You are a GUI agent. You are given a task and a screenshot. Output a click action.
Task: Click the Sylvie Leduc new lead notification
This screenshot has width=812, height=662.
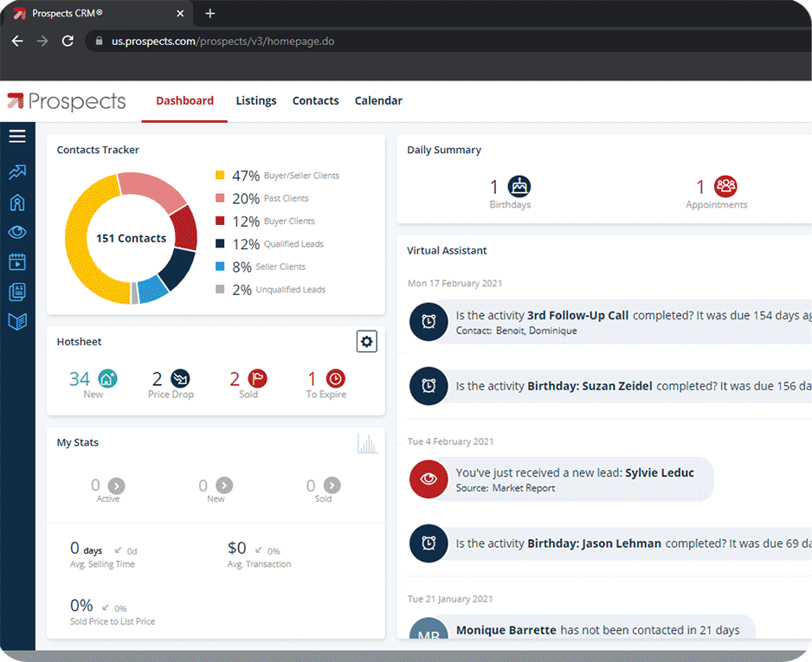coord(562,479)
